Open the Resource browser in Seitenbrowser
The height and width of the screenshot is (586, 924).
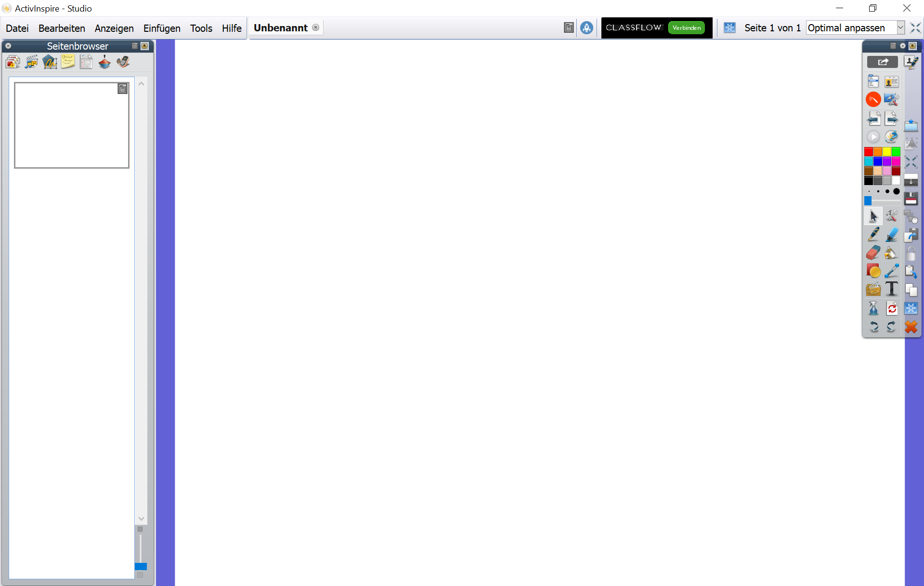31,62
